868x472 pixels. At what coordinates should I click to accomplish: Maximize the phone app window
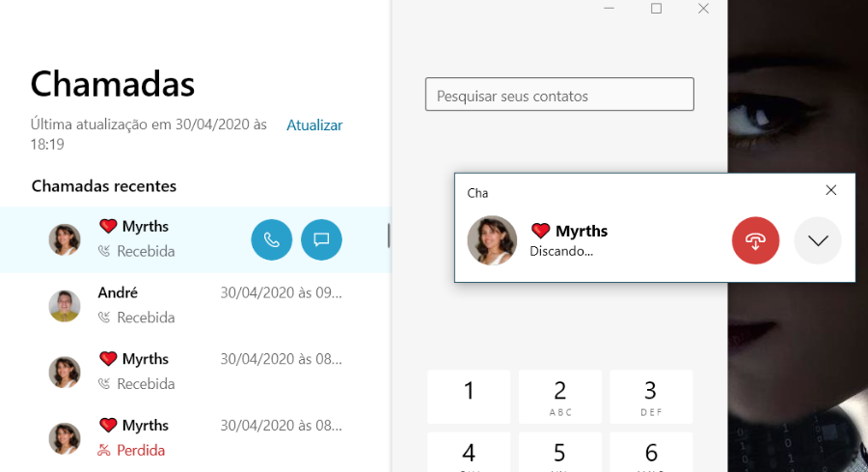[x=657, y=9]
